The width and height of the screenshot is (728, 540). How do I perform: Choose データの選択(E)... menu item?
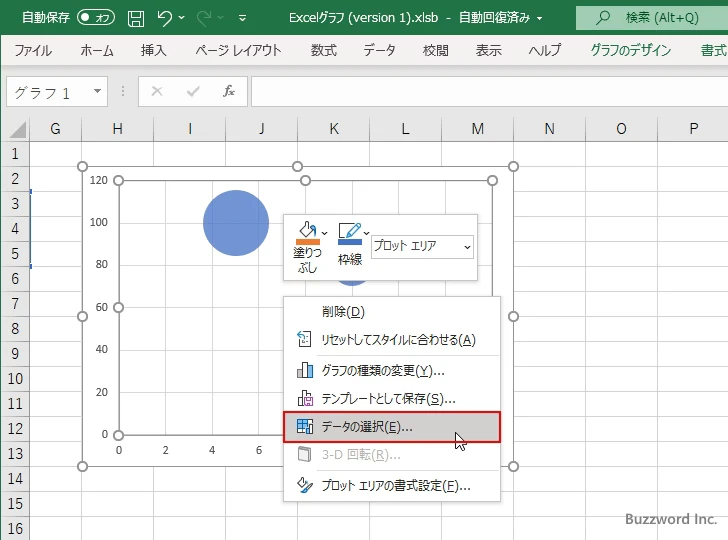[x=392, y=427]
